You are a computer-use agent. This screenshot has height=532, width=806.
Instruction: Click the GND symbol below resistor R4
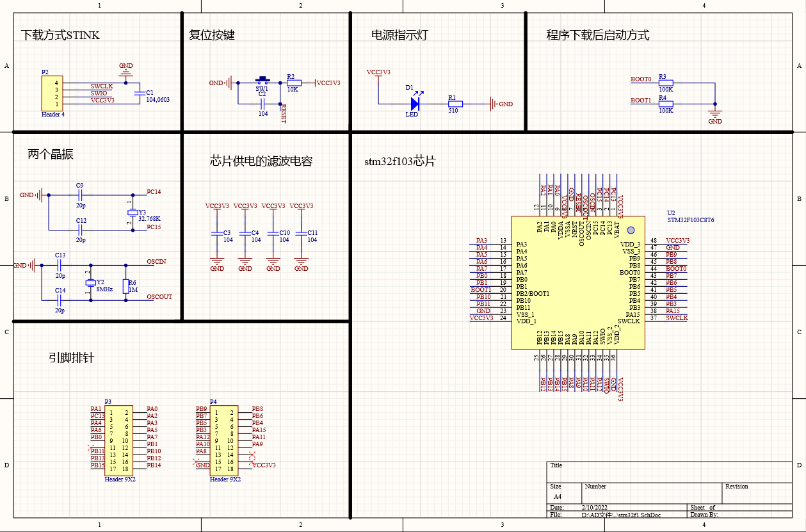click(715, 116)
